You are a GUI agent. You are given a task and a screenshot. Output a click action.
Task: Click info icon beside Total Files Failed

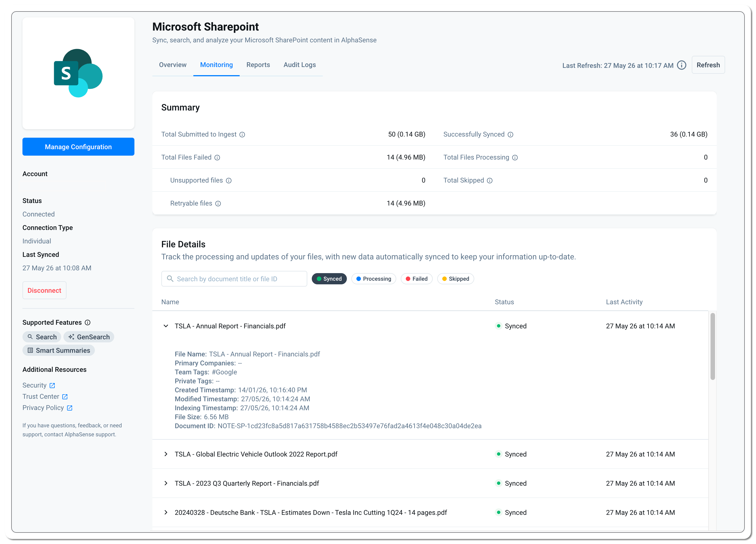217,158
